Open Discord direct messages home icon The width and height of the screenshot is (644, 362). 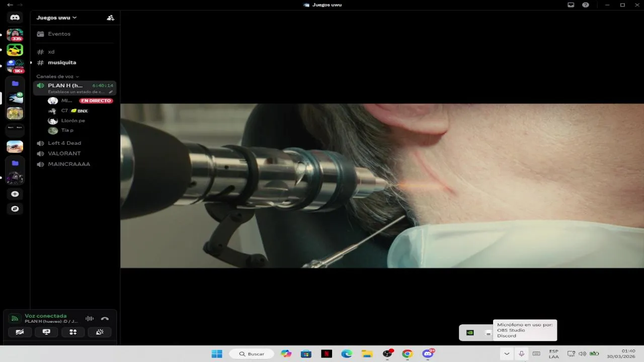[x=15, y=18]
